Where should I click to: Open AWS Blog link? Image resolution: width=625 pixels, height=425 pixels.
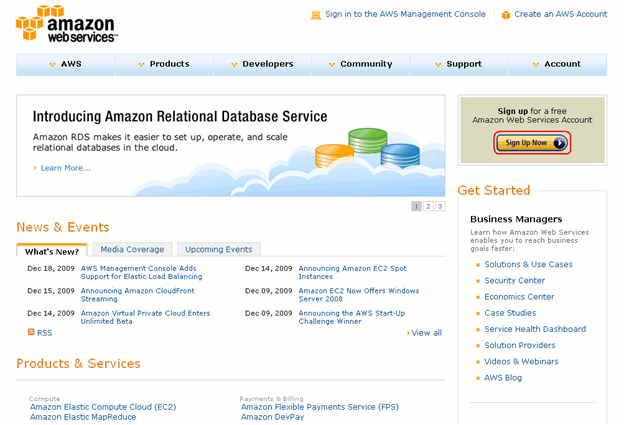tap(503, 378)
